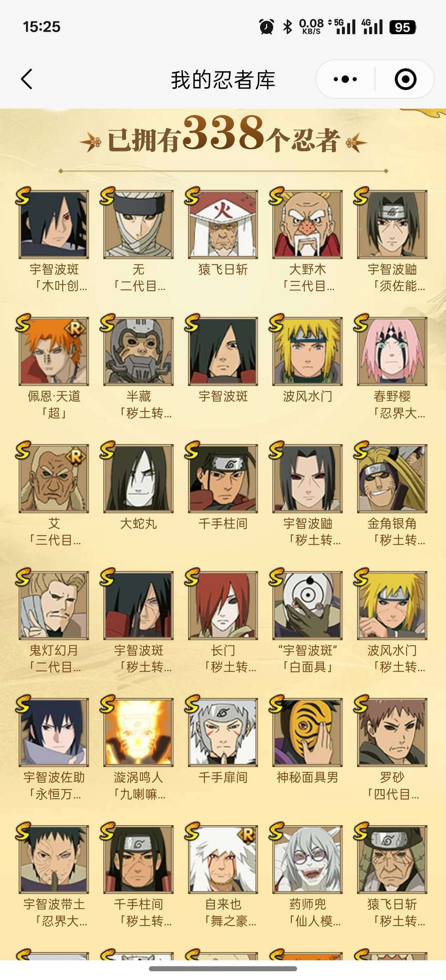The height and width of the screenshot is (980, 446).
Task: Close mini program via circle target icon
Action: pos(406,79)
